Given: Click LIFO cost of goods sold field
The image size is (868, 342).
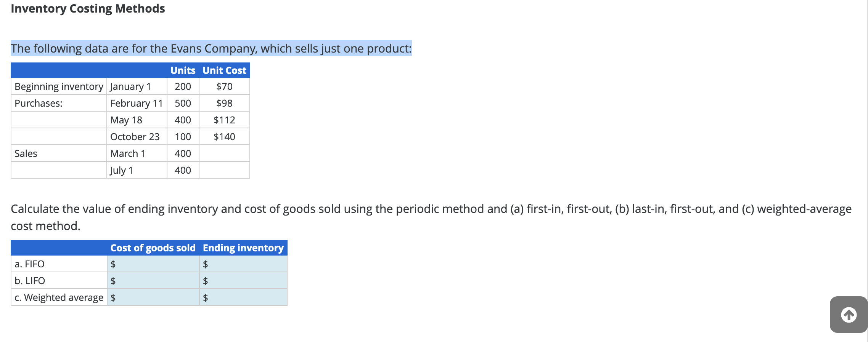Looking at the screenshot, I should point(156,281).
